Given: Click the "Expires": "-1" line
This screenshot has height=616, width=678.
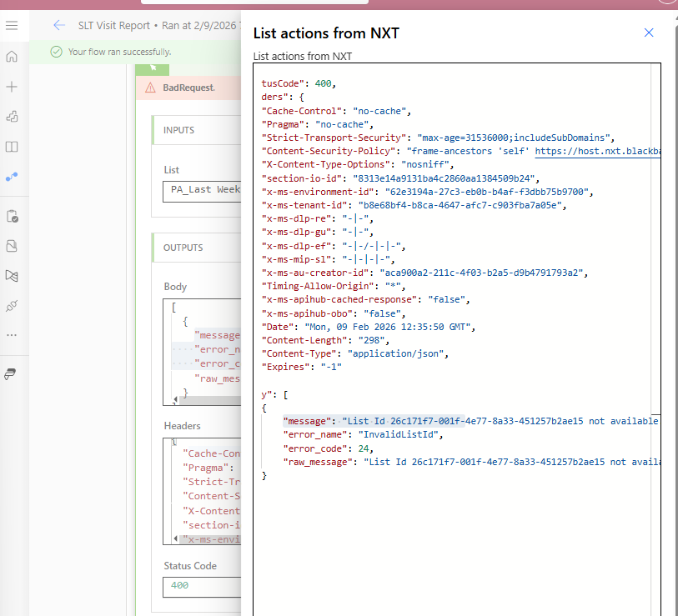Looking at the screenshot, I should point(301,367).
